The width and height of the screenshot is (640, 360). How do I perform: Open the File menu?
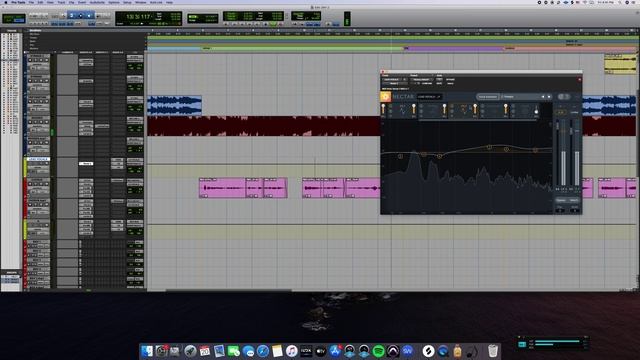31,2
